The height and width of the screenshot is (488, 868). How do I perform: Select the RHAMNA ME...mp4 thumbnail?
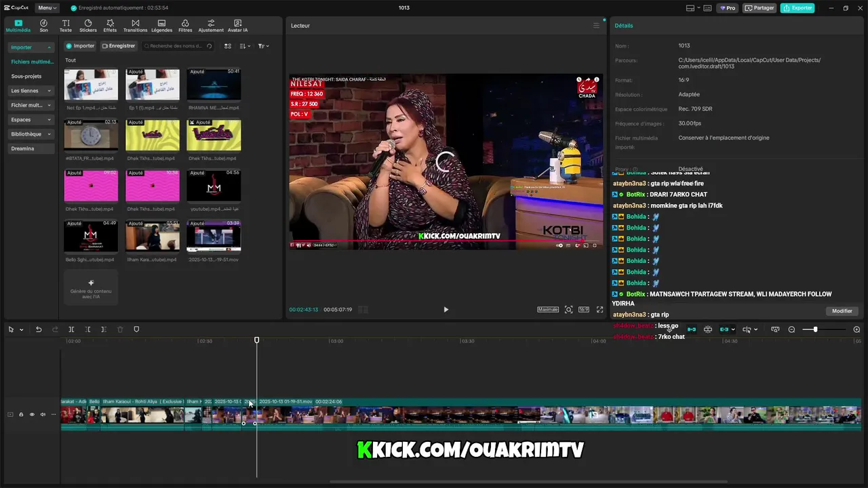coord(214,84)
